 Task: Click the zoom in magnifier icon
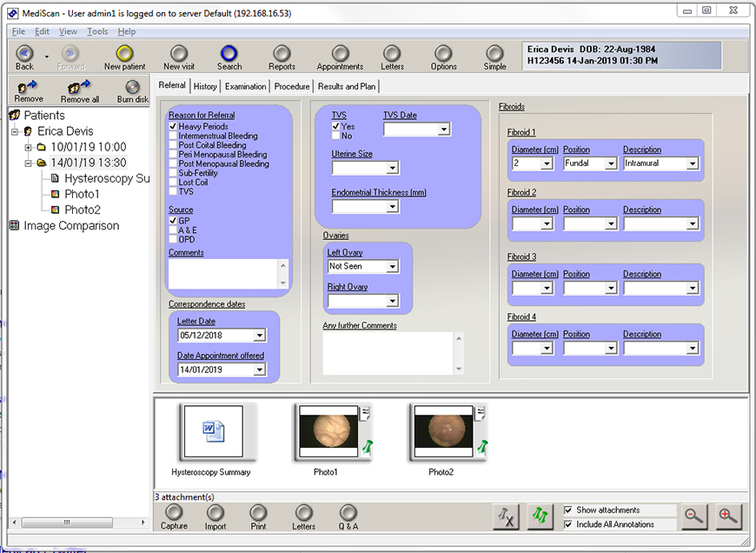click(x=728, y=516)
